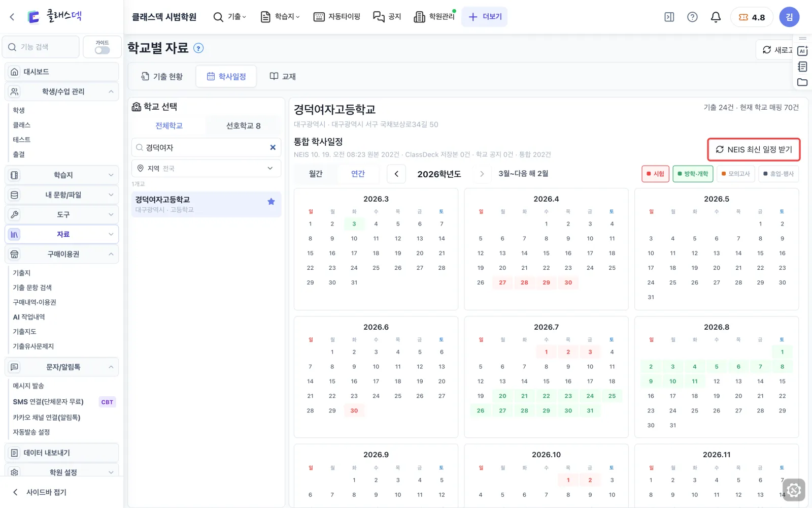Toggle the 모의고사 calendar filter
Image resolution: width=812 pixels, height=508 pixels.
(x=736, y=174)
